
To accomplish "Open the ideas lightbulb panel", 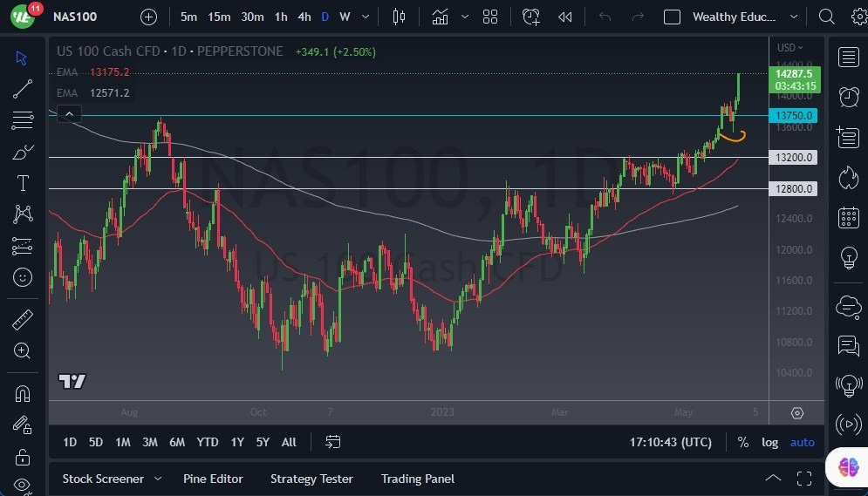I will point(848,257).
